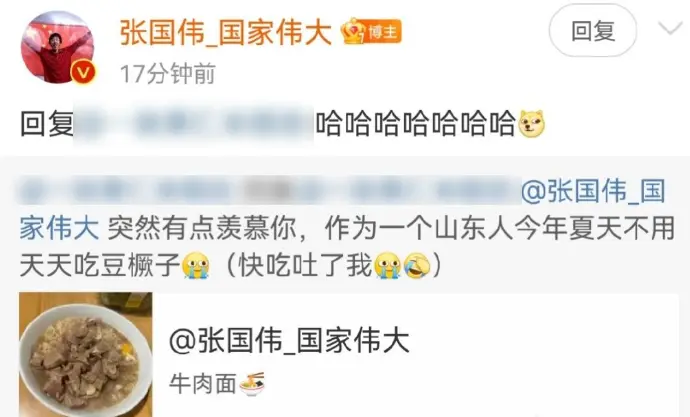Expand the chevron menu beside 回复
This screenshot has height=417, width=690.
coord(670,29)
